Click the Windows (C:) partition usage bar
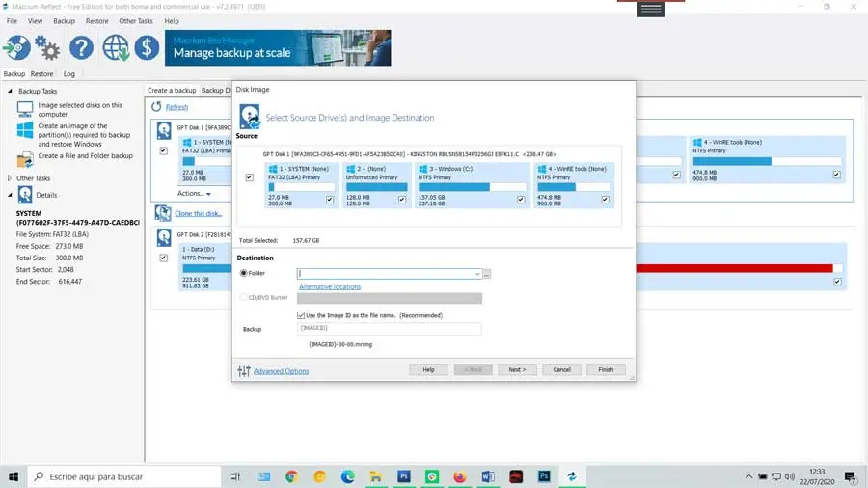This screenshot has height=488, width=868. [x=472, y=187]
